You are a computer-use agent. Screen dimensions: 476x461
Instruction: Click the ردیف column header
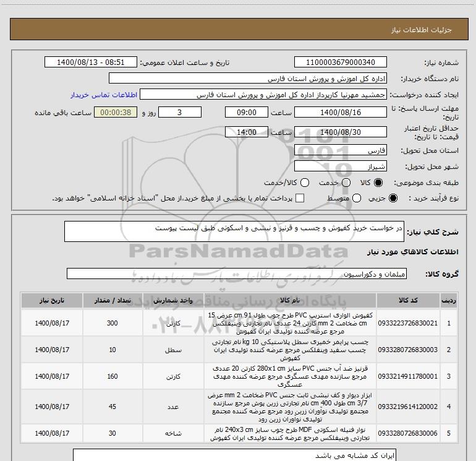(x=449, y=301)
